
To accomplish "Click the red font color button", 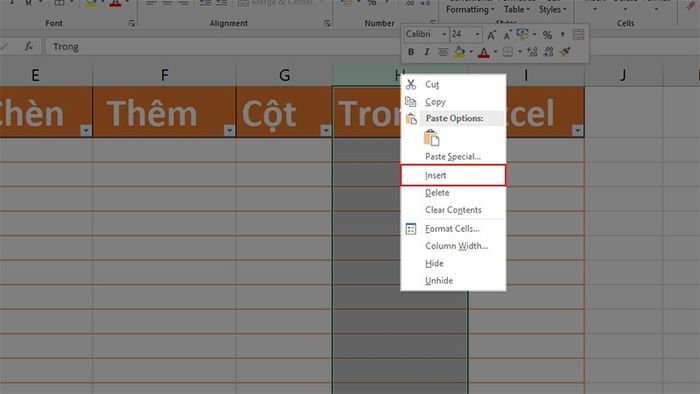I will click(x=483, y=52).
